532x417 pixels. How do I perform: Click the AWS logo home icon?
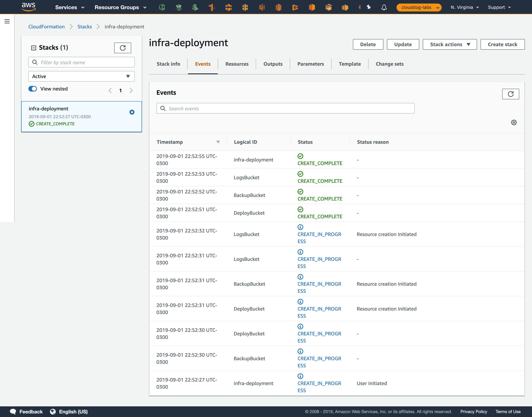click(29, 7)
